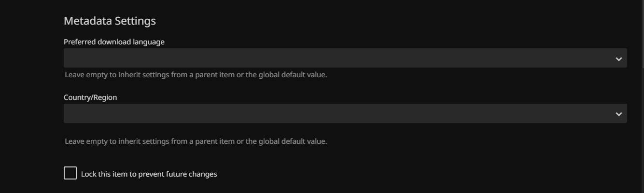Click the 'Country/Region' field label
The height and width of the screenshot is (193, 644).
point(90,97)
